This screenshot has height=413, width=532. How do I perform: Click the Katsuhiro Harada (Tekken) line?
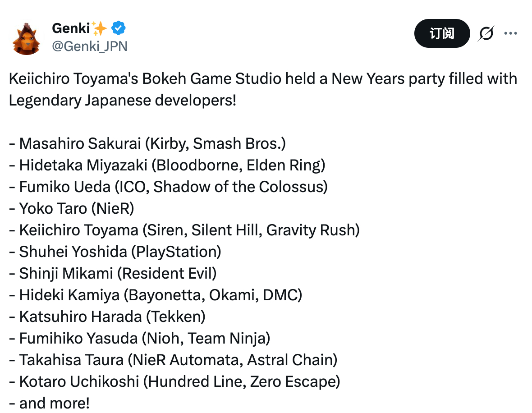[x=107, y=317]
